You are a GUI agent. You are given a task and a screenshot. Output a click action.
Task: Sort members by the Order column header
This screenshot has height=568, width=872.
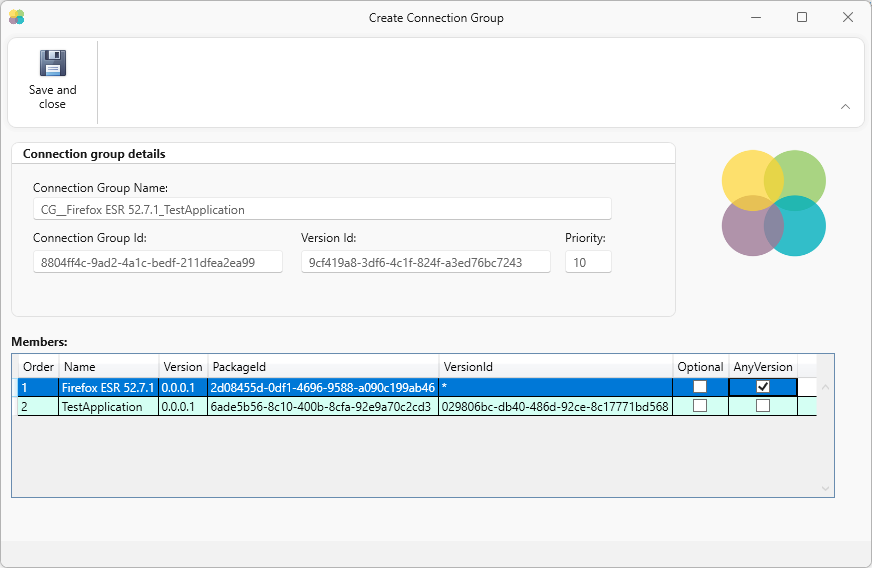click(x=38, y=367)
